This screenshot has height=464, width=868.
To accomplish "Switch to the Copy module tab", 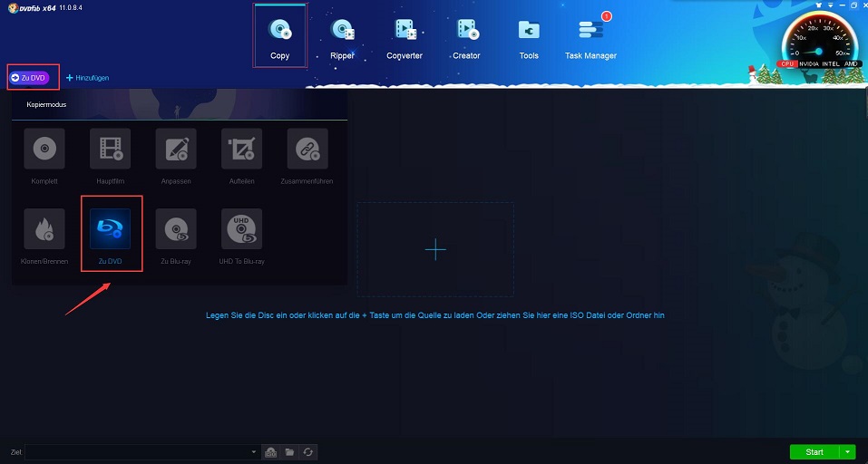I will (279, 36).
